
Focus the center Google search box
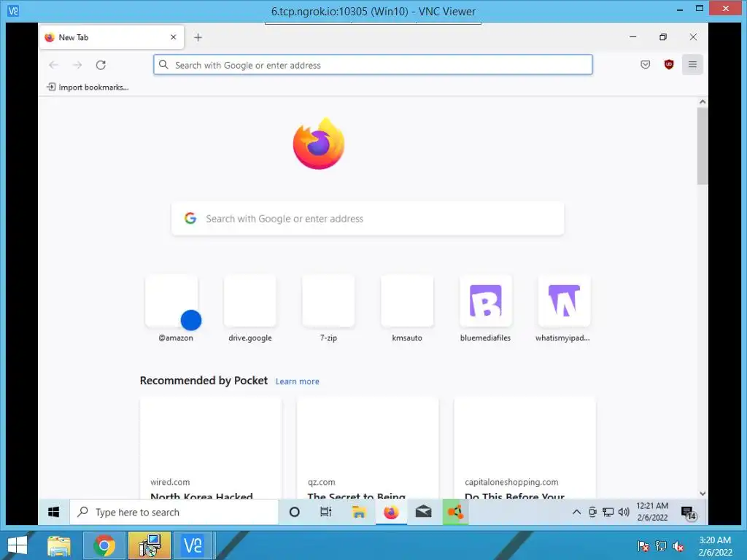click(x=368, y=219)
